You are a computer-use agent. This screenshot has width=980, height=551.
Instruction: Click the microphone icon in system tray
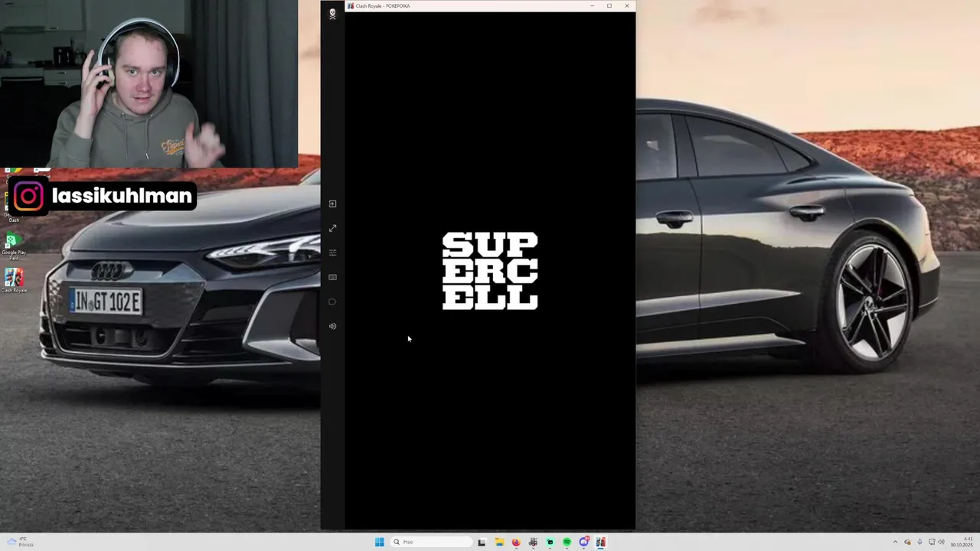coord(920,542)
